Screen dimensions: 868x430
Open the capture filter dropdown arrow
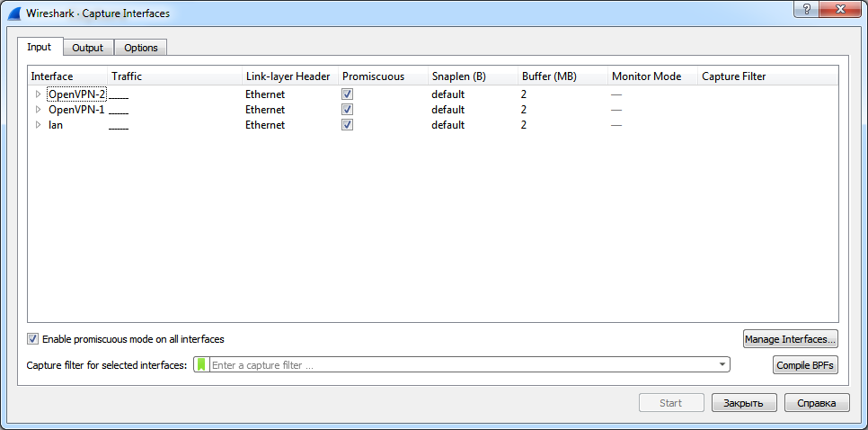tap(722, 364)
